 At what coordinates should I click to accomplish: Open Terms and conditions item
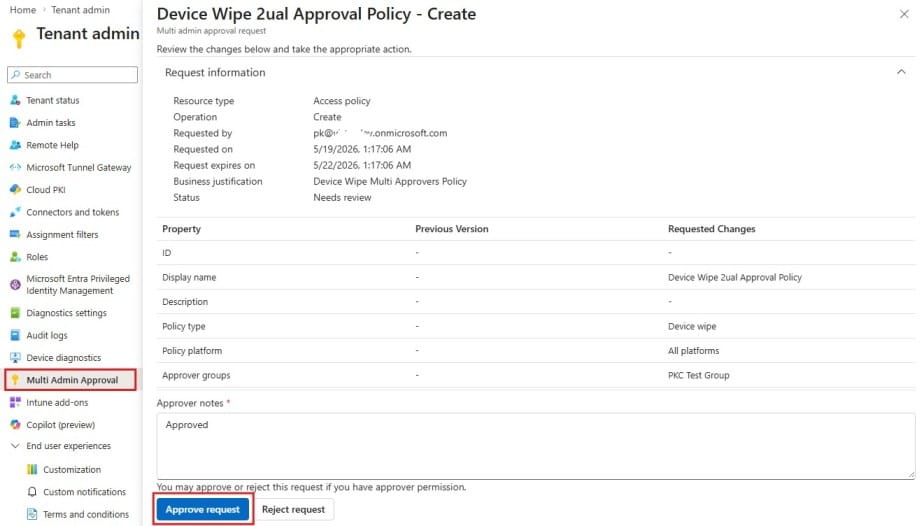(x=85, y=514)
